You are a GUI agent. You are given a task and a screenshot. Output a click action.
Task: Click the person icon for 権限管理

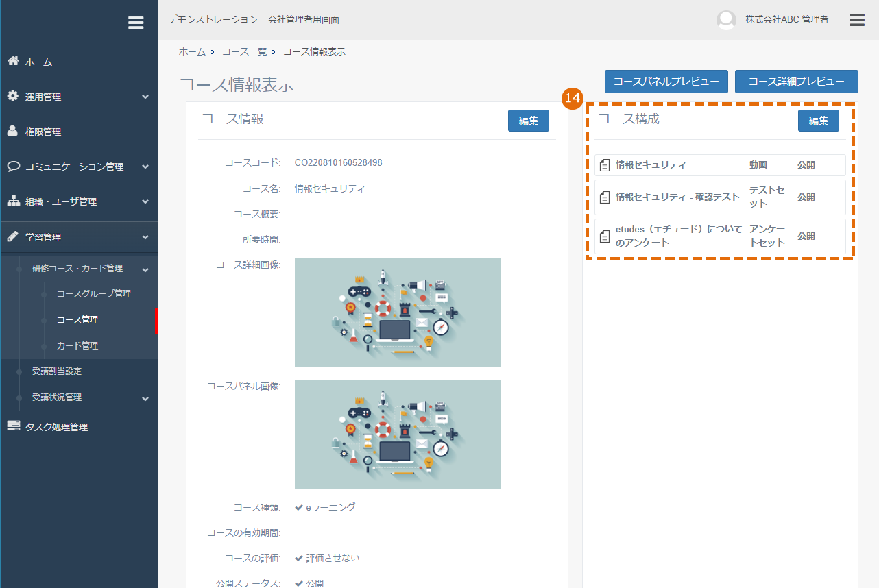(x=13, y=131)
